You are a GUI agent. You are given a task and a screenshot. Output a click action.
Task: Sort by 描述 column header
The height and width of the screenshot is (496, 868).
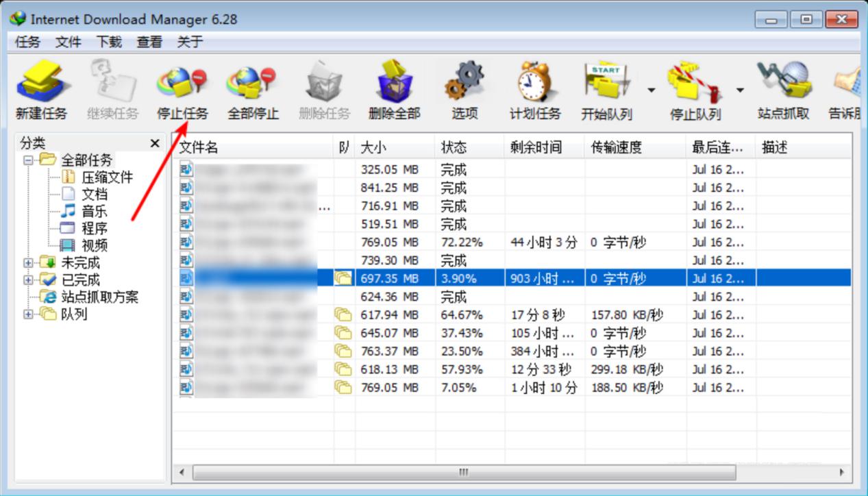[804, 147]
